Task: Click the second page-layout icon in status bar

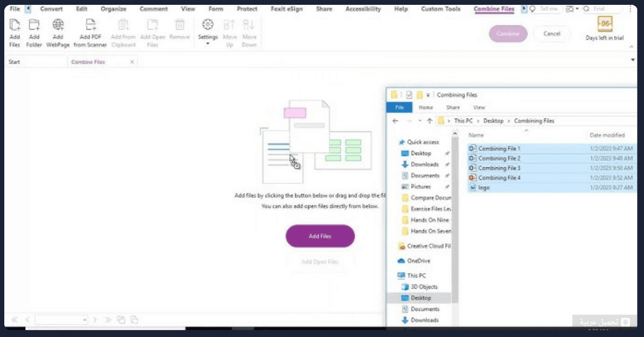Action: 134,320
